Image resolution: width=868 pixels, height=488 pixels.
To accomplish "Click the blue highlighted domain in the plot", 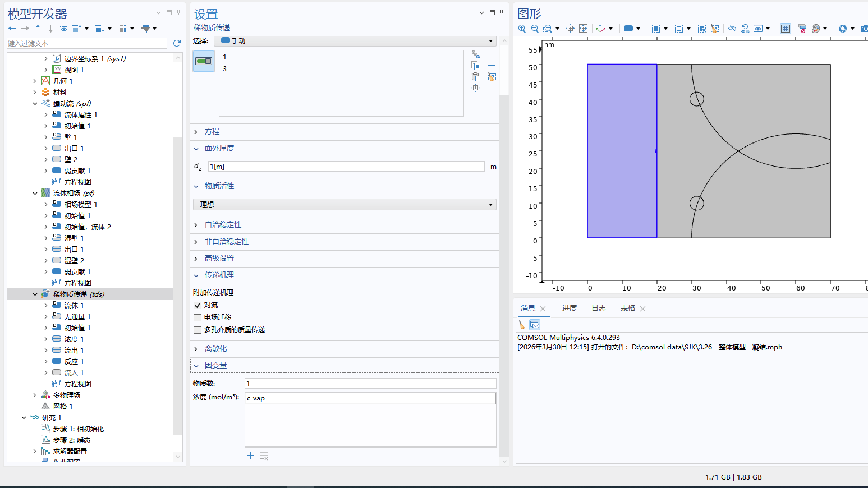I will [x=622, y=151].
